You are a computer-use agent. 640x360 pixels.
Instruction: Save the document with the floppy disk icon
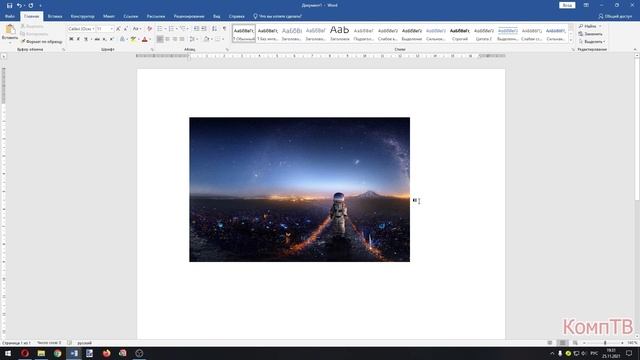(x=9, y=5)
